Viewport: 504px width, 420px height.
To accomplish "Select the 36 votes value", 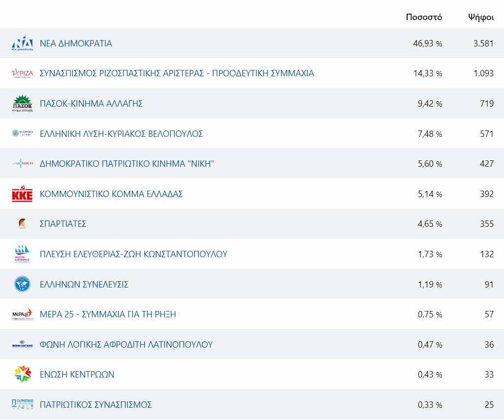I will pos(489,345).
